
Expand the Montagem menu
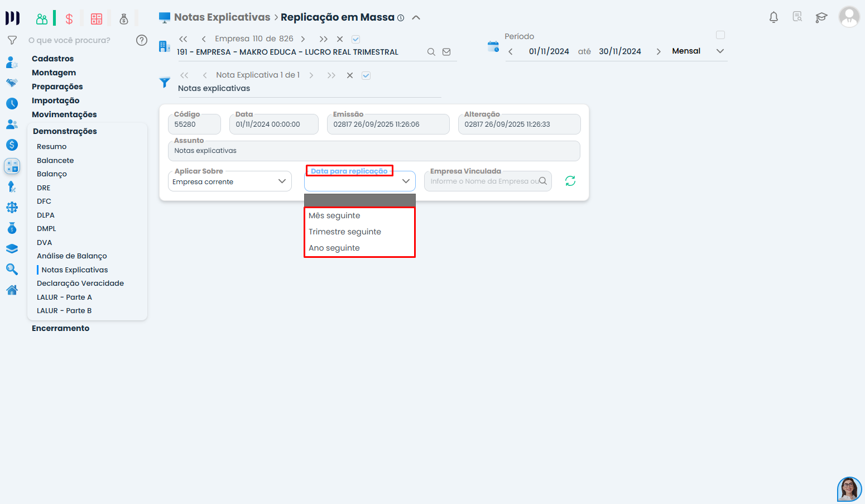point(54,73)
